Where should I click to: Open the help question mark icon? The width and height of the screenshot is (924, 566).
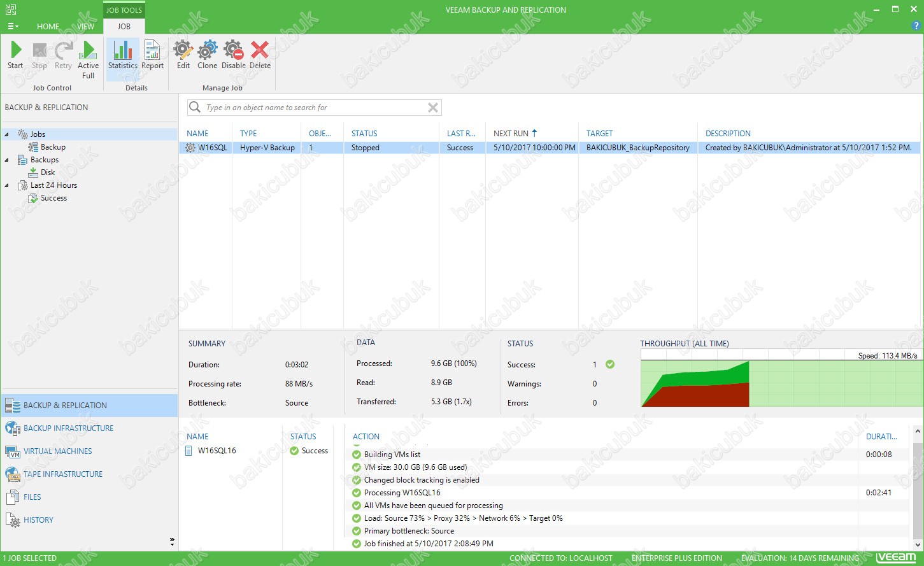(917, 26)
